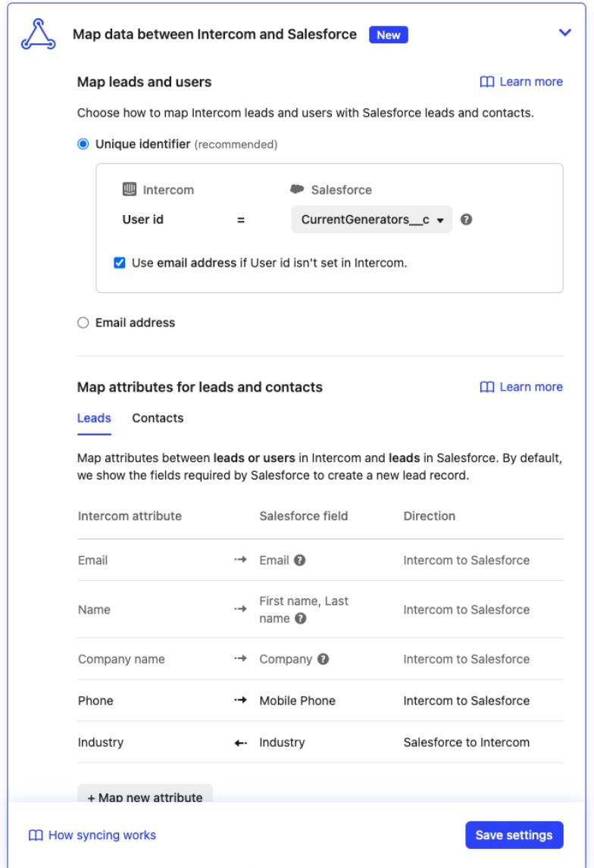Image resolution: width=594 pixels, height=868 pixels.
Task: Click the help icon beside Email field
Action: (299, 560)
